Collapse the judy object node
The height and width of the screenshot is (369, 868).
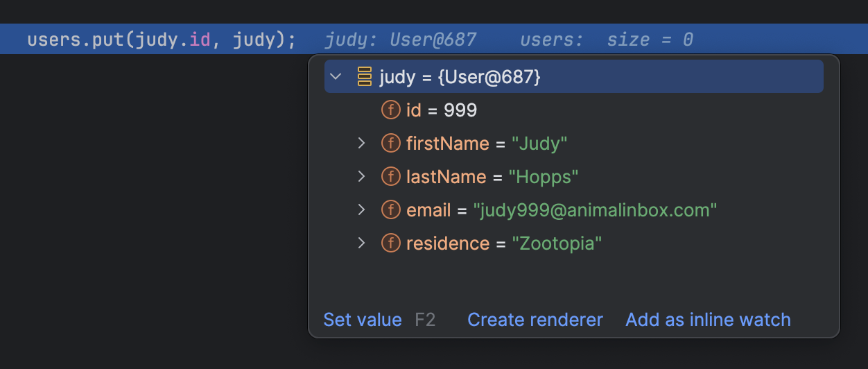(336, 76)
